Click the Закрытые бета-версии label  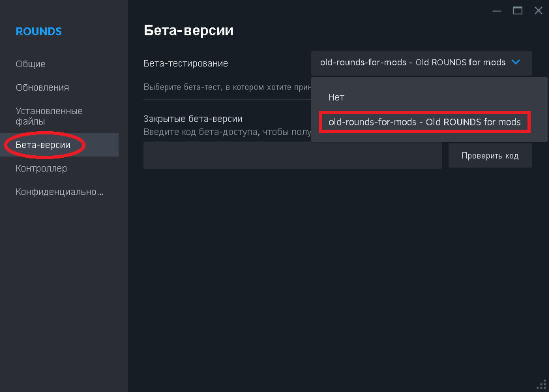point(193,119)
